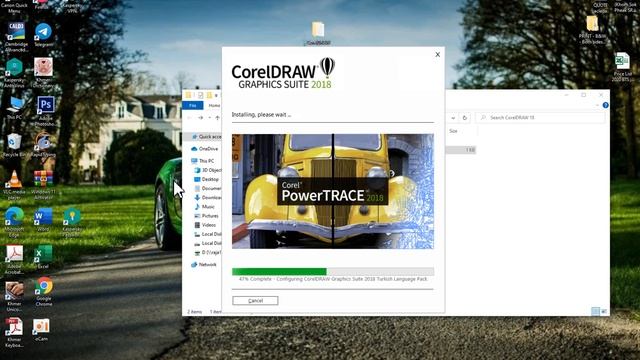This screenshot has width=640, height=360.
Task: Open the Word desktop shortcut
Action: [x=43, y=220]
